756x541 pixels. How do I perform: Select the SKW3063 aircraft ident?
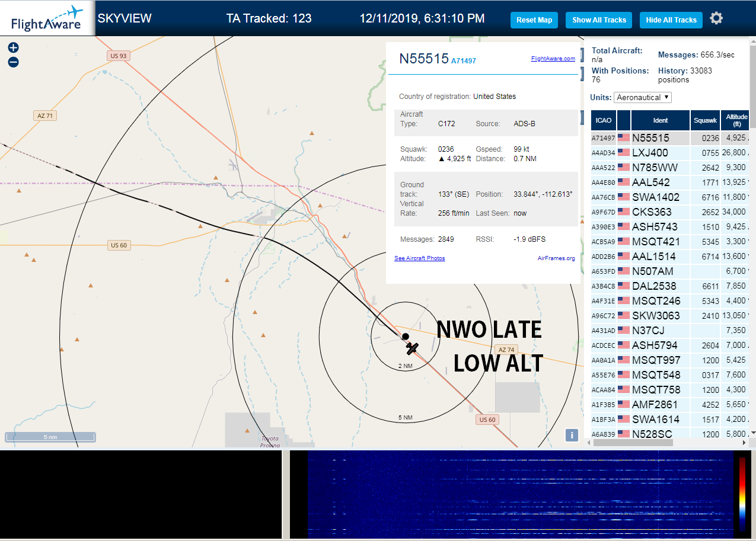coord(656,315)
